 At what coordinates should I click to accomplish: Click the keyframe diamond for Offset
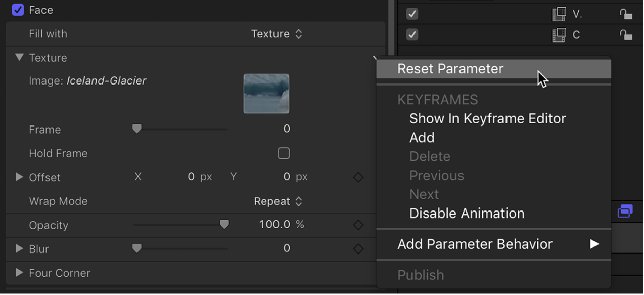[x=358, y=177]
